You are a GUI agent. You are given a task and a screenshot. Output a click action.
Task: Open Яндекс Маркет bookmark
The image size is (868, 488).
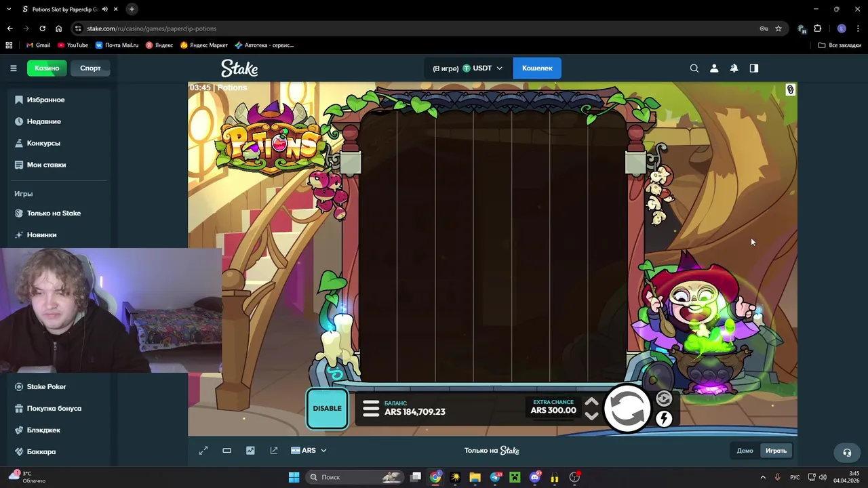tap(204, 45)
